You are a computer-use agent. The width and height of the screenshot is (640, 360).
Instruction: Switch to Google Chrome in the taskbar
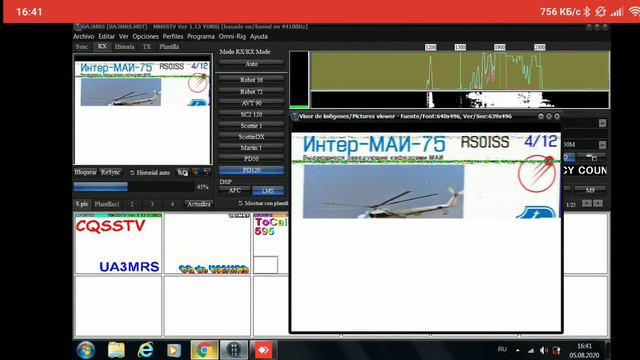click(x=204, y=350)
